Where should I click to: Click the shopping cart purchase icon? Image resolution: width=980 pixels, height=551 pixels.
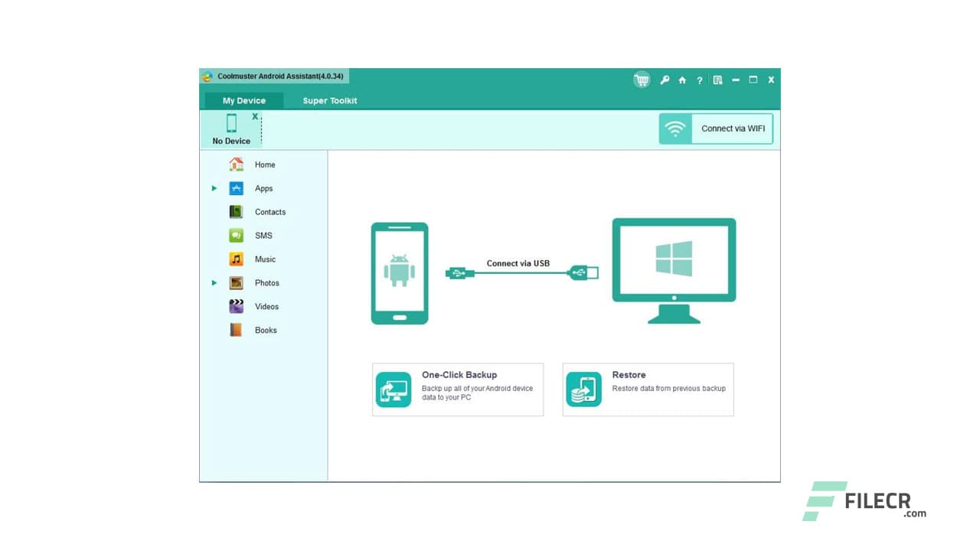642,80
